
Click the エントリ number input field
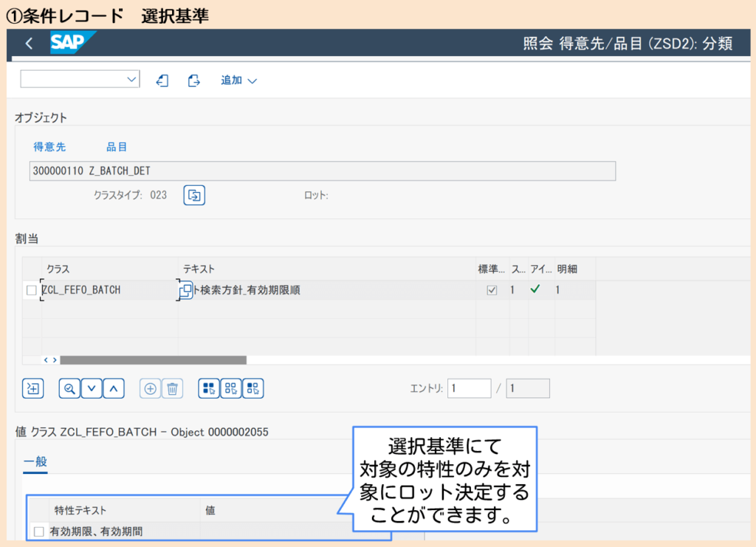pyautogui.click(x=470, y=388)
